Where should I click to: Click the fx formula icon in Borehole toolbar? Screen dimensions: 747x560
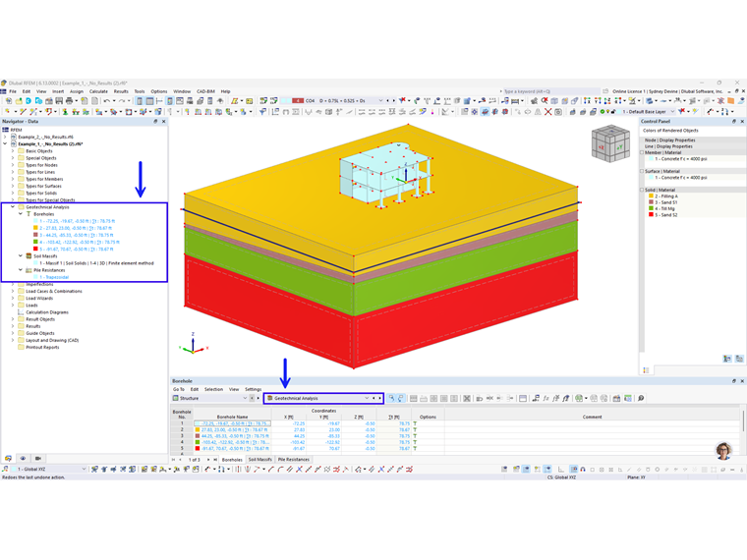tap(546, 398)
